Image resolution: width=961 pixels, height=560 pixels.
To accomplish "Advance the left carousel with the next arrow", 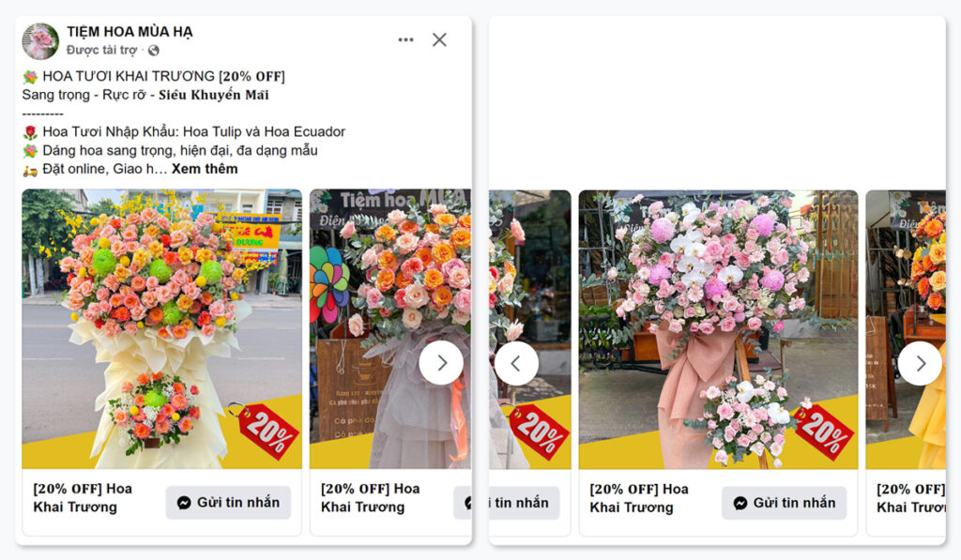I will (440, 363).
